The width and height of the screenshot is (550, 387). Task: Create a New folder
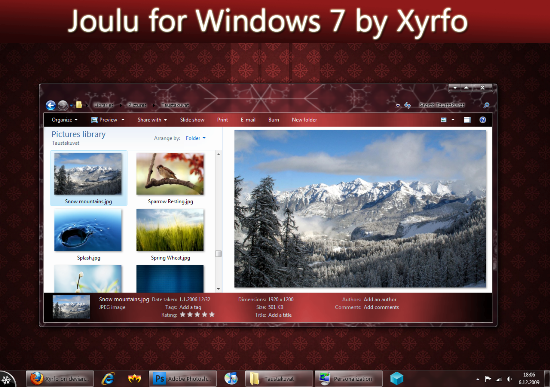tap(304, 120)
